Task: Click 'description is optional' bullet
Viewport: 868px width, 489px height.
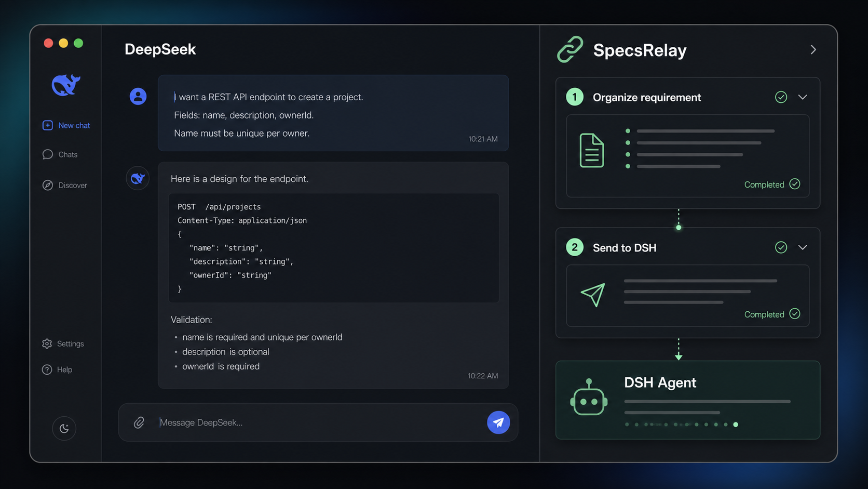Action: [x=226, y=352]
